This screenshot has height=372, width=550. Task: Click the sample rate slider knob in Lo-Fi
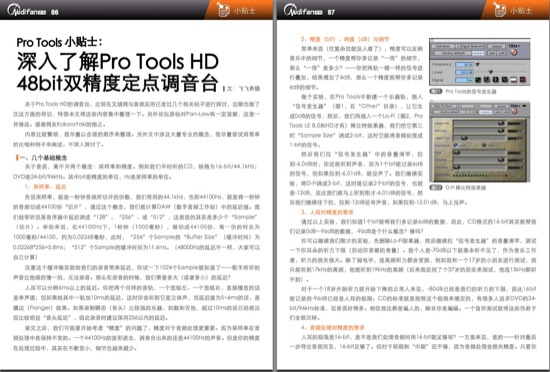pos(501,123)
